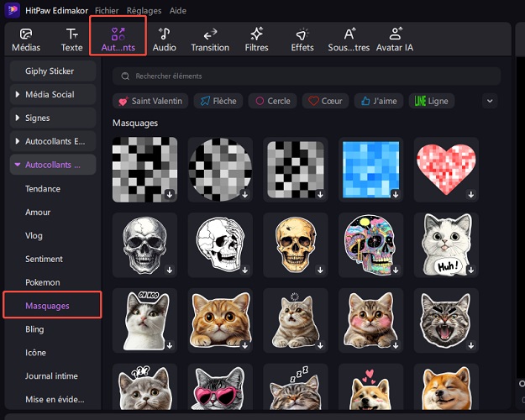Select the Texte tool
This screenshot has width=525, height=420.
[x=72, y=39]
